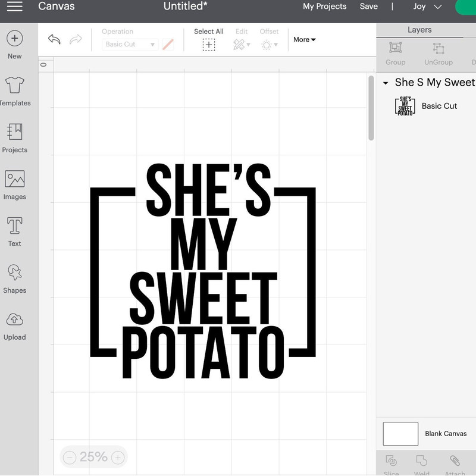Open the Images panel
476x476 pixels.
click(x=13, y=177)
